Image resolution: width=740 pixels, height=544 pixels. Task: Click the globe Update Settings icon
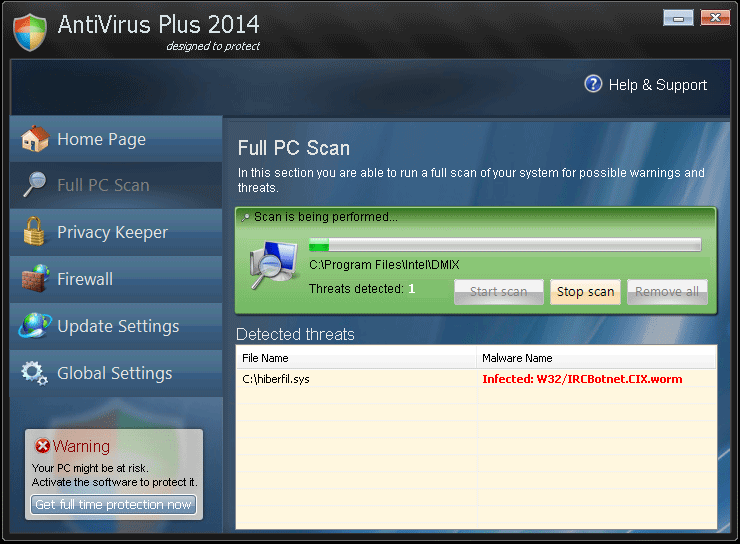(x=35, y=326)
